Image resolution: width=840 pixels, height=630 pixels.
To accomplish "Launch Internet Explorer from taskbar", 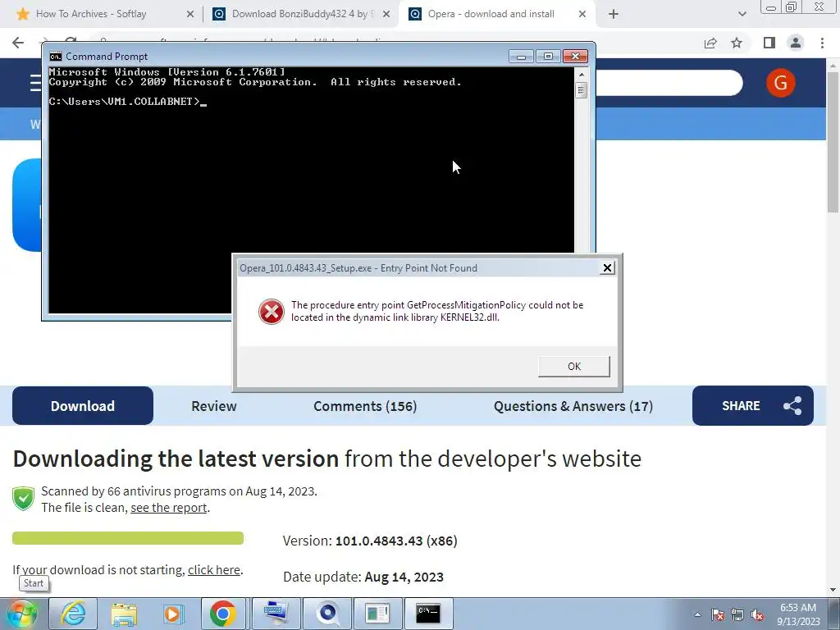I will click(73, 614).
